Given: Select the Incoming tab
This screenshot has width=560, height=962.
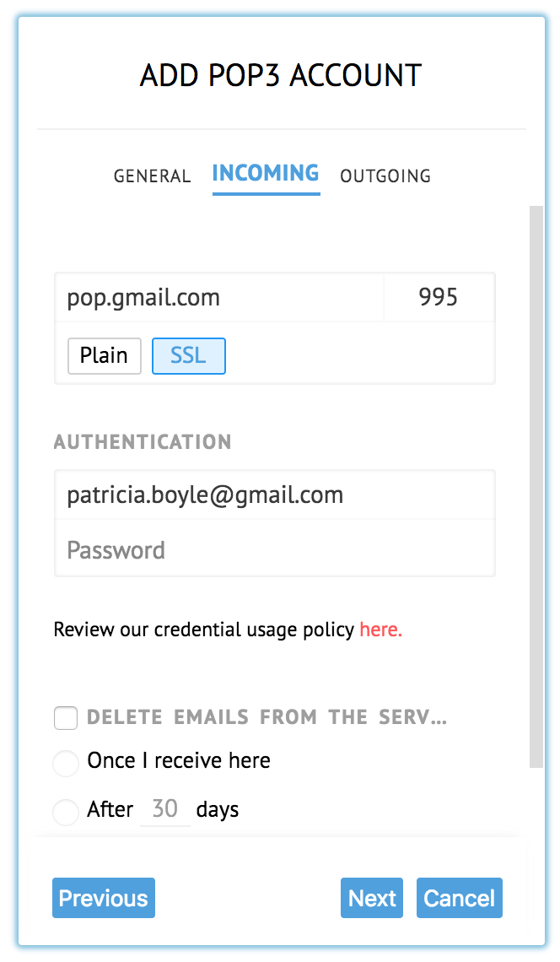Looking at the screenshot, I should coord(266,174).
